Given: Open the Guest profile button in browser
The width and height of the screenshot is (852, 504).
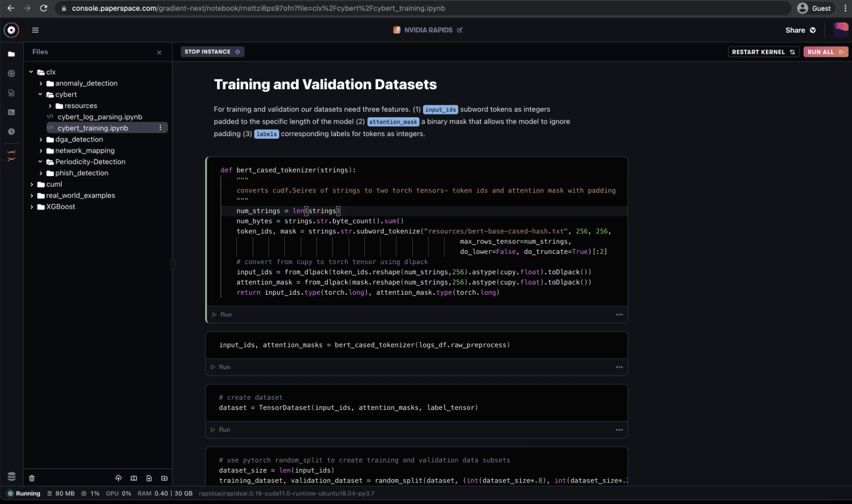Looking at the screenshot, I should click(x=814, y=8).
